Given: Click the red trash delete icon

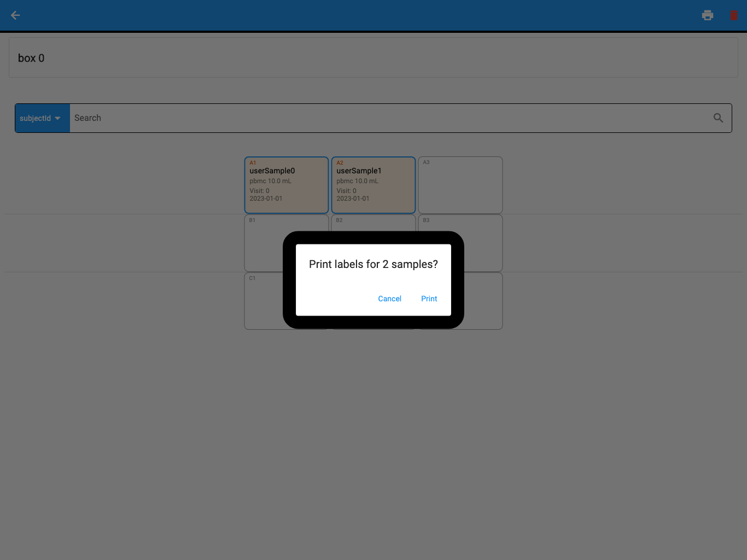Looking at the screenshot, I should coord(734,15).
